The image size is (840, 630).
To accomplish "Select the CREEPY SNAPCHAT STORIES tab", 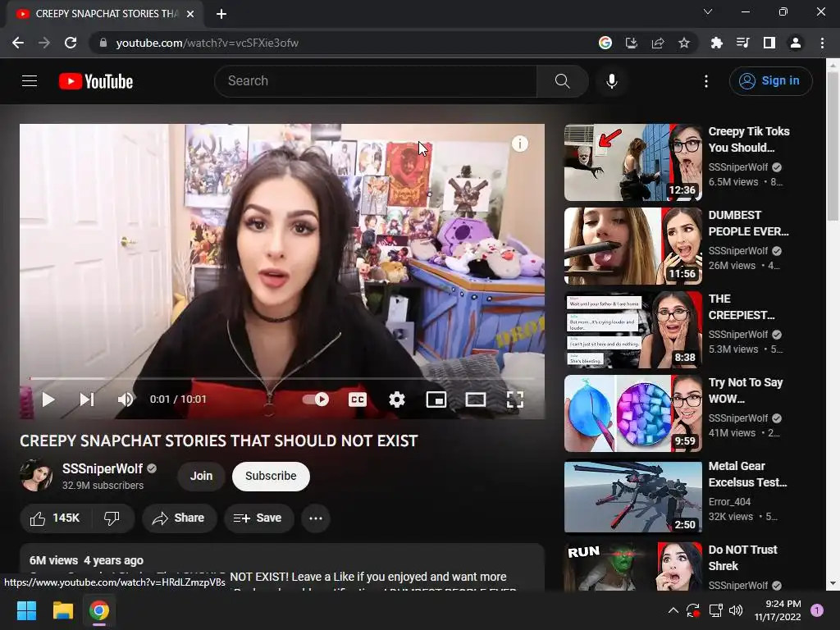I will 105,14.
